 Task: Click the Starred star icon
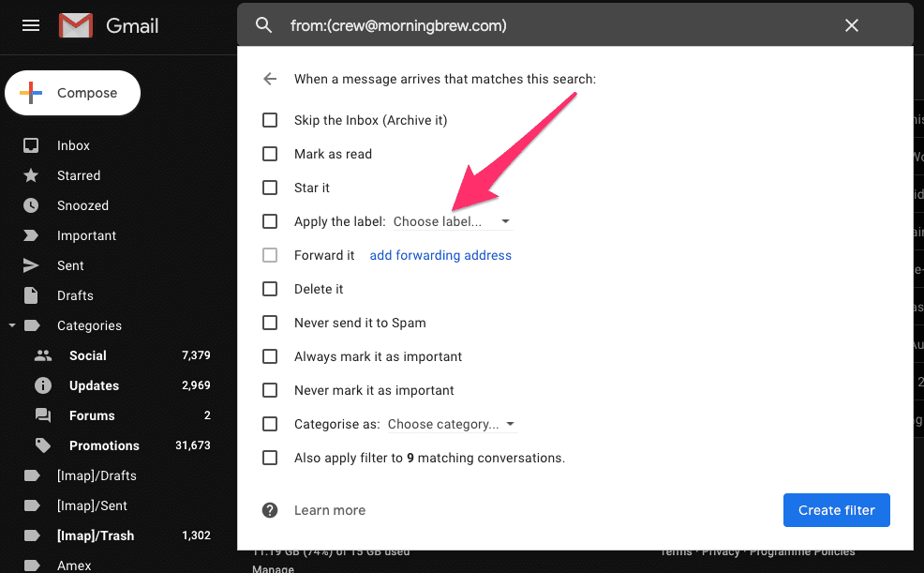click(31, 175)
